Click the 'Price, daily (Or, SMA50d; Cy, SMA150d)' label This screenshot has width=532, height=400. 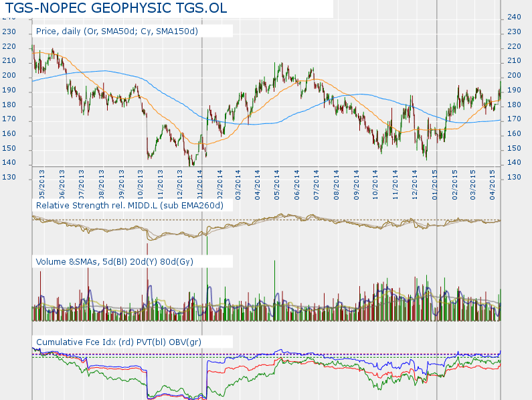(x=117, y=31)
